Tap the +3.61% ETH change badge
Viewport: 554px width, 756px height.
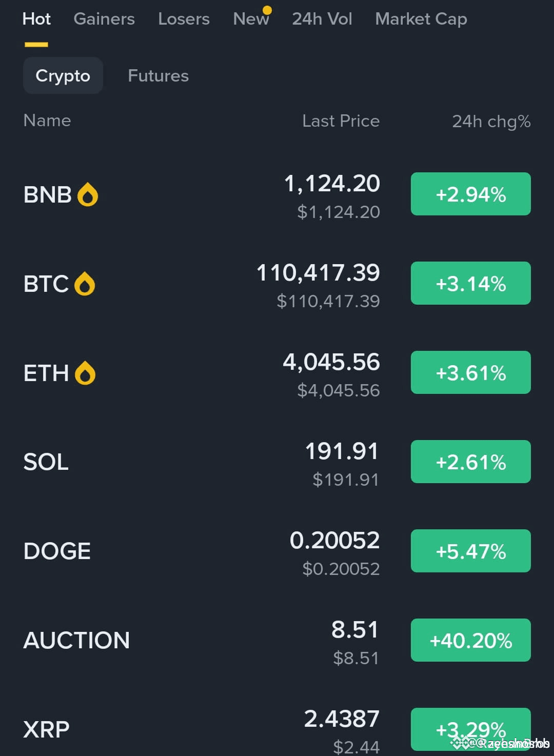pos(471,372)
